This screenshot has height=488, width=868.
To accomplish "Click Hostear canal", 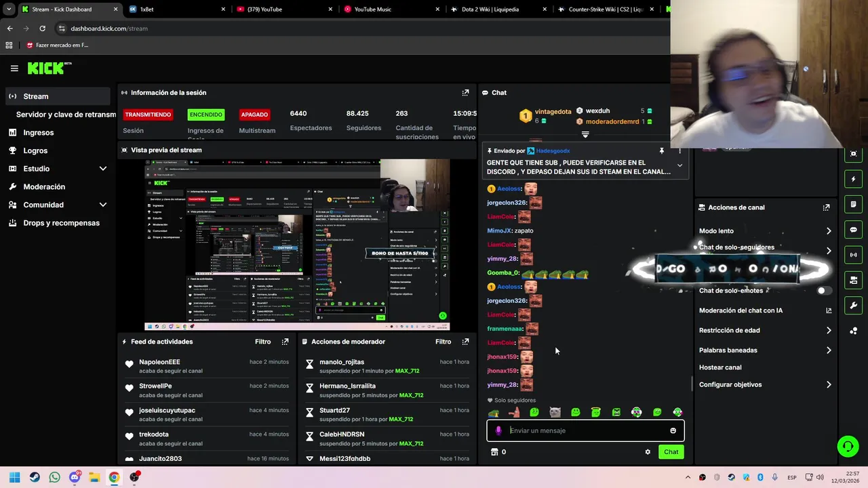I will 720,367.
